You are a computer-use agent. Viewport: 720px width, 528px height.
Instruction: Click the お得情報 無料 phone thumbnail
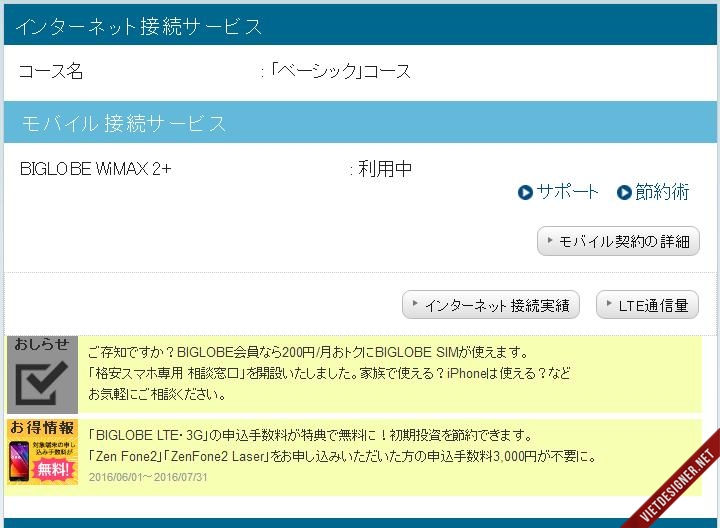coord(42,452)
